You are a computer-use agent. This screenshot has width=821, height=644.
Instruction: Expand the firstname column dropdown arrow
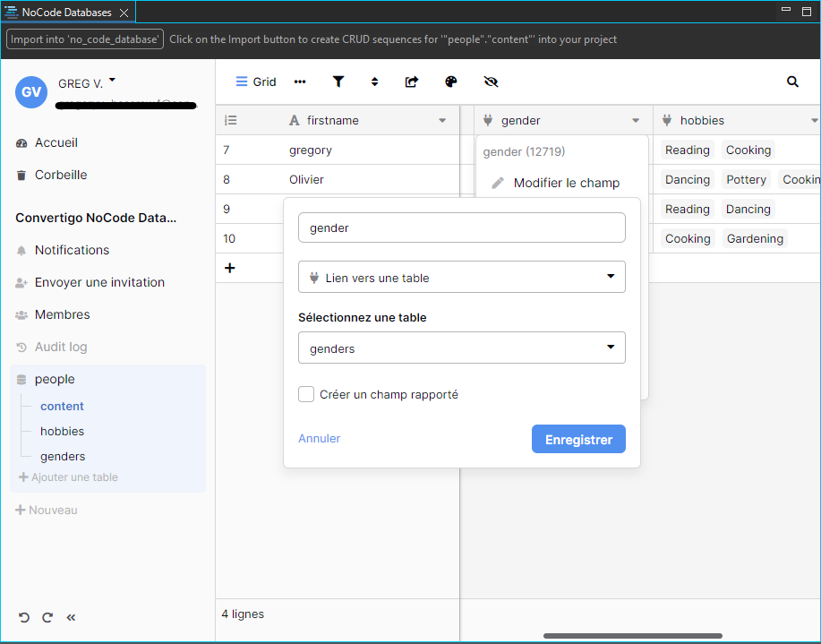[442, 121]
